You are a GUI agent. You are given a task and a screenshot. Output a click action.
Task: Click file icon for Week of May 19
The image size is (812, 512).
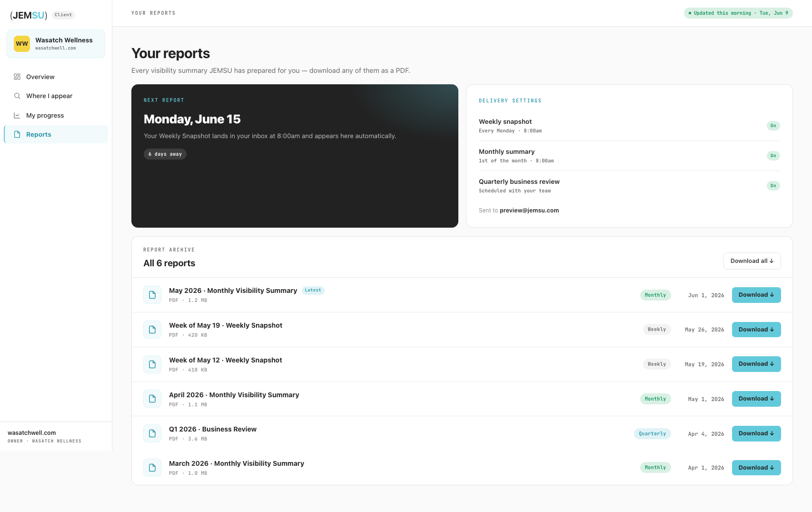[152, 330]
